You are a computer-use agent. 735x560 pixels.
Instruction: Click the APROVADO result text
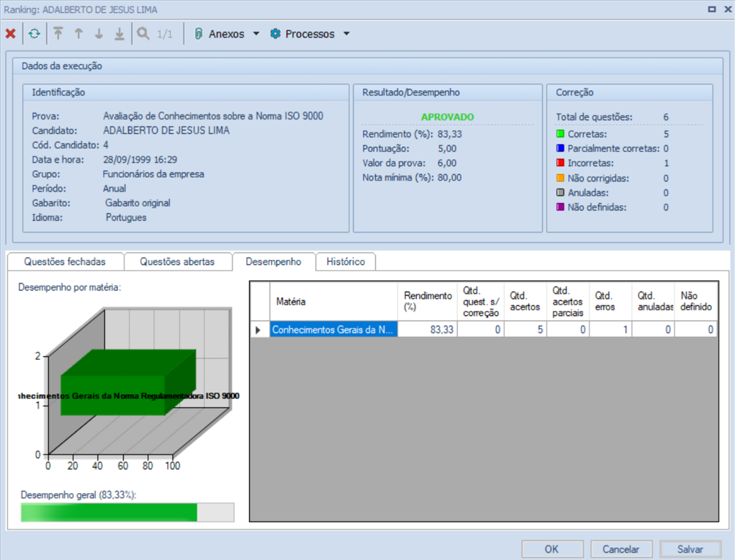click(x=447, y=117)
